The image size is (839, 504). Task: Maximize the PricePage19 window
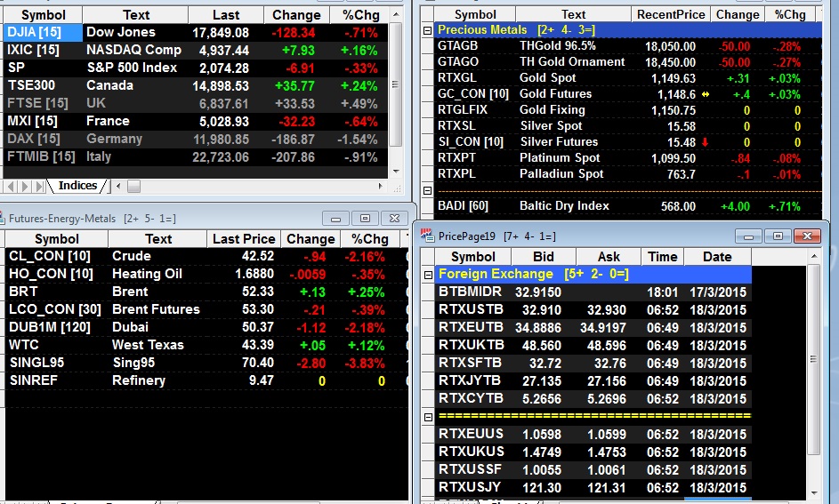(778, 236)
